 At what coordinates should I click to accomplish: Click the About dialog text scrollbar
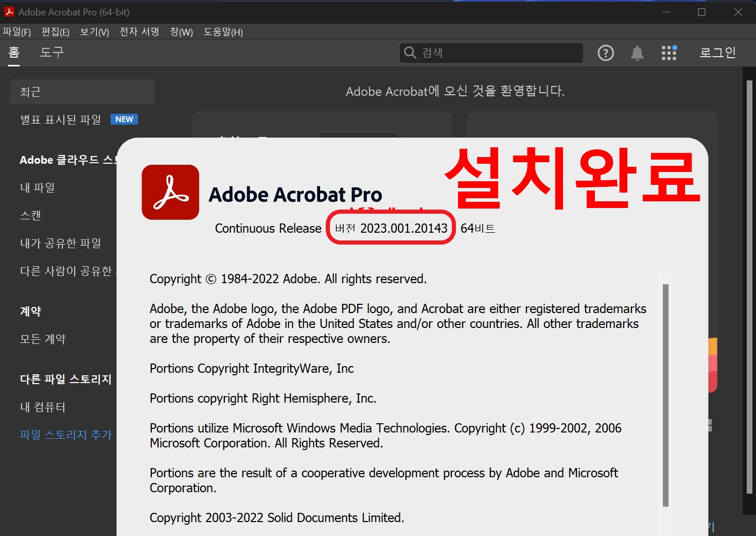pyautogui.click(x=665, y=395)
